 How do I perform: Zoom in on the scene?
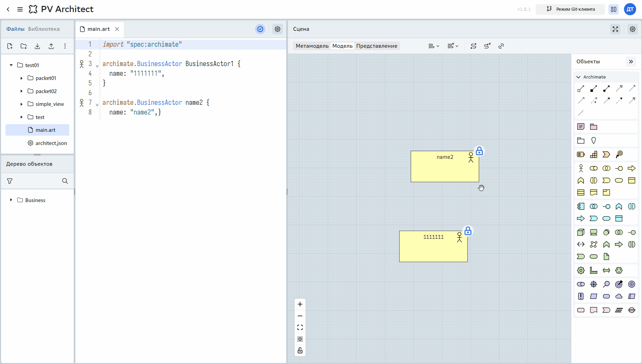(300, 304)
